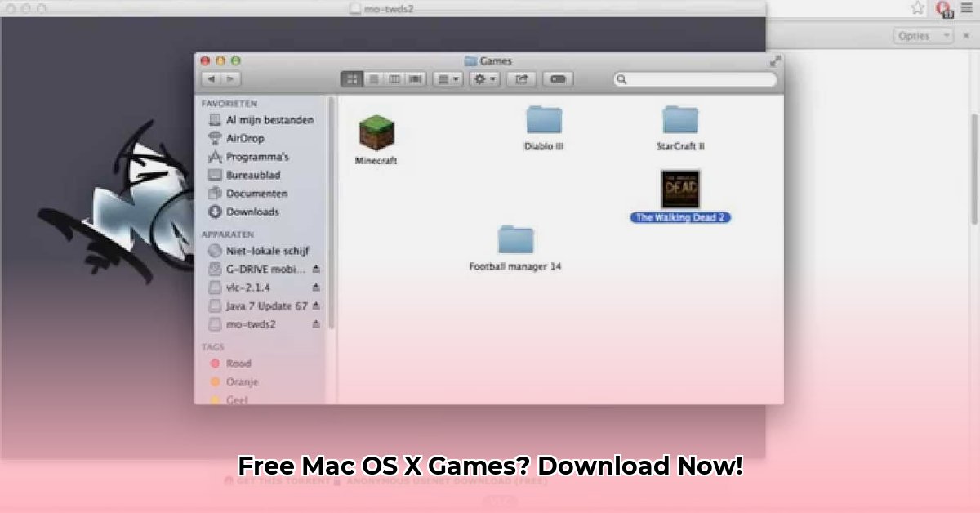The height and width of the screenshot is (513, 980).
Task: Click the Rood tag swatch
Action: (214, 363)
